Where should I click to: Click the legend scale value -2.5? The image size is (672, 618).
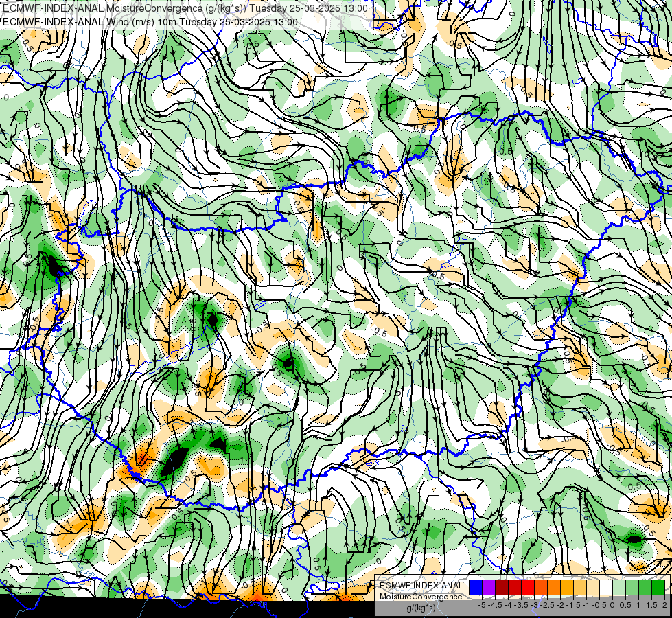tap(547, 605)
